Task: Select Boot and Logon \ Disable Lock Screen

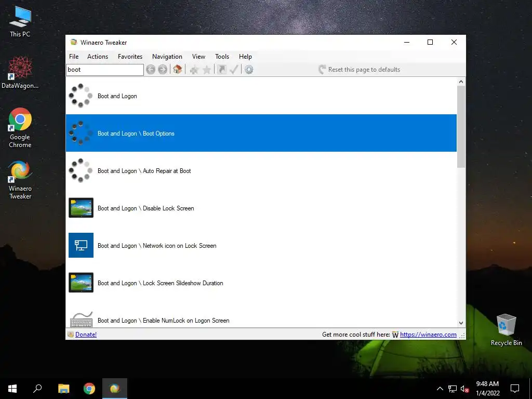Action: (261, 208)
